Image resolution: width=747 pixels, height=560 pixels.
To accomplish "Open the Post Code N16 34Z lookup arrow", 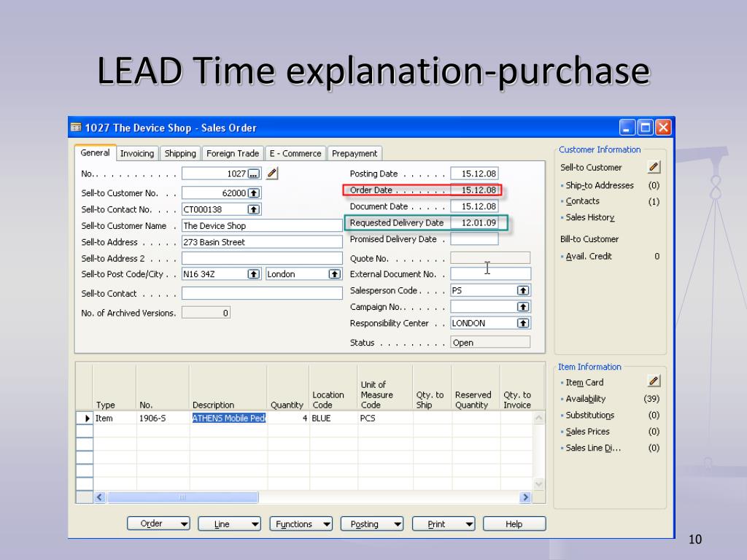I will pyautogui.click(x=254, y=274).
